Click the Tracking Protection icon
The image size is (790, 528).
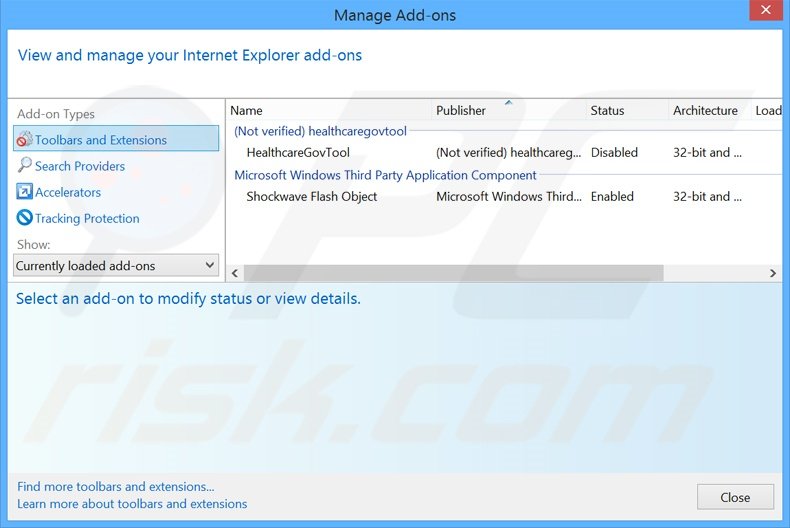[x=25, y=218]
